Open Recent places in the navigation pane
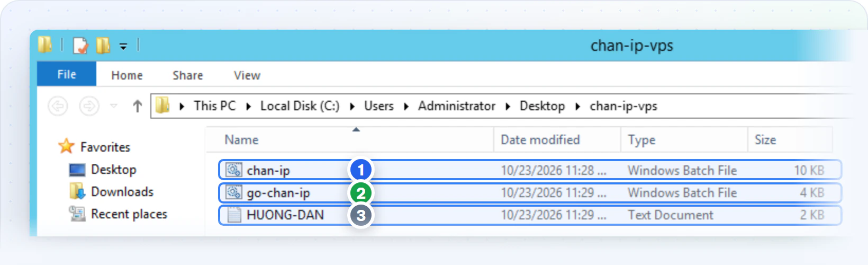868x265 pixels. tap(129, 214)
